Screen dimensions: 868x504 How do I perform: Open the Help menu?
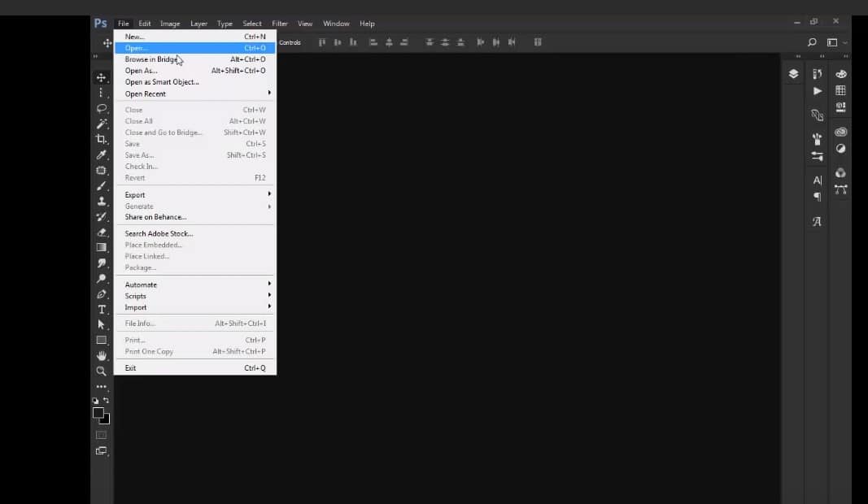[367, 24]
